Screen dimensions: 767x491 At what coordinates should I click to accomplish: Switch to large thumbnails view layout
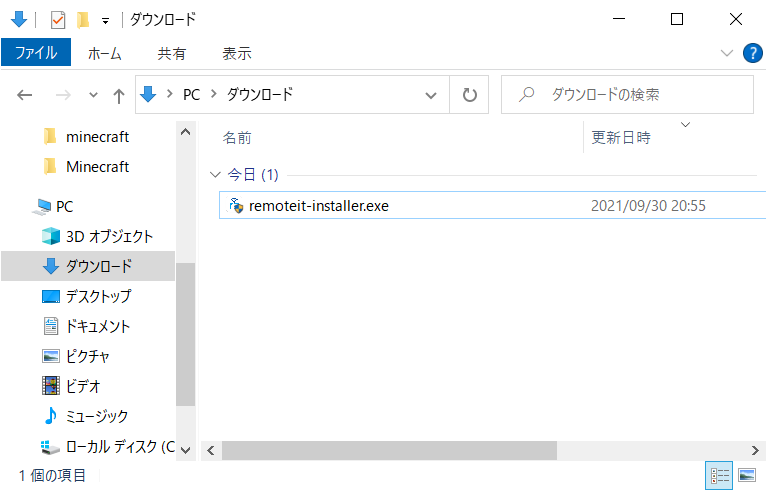[x=747, y=475]
